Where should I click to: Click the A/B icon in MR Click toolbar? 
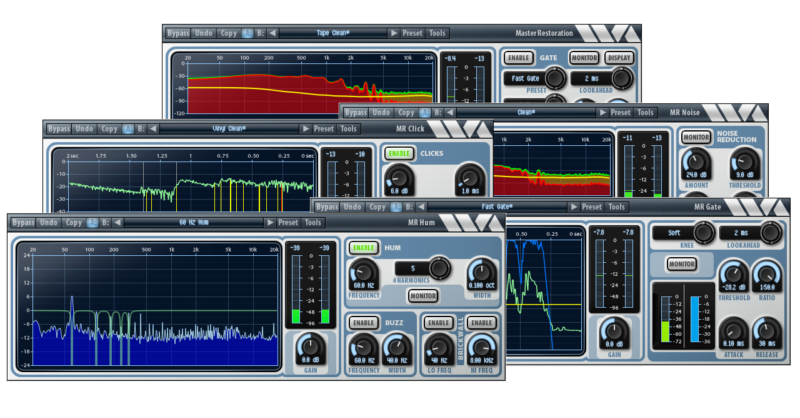(128, 129)
